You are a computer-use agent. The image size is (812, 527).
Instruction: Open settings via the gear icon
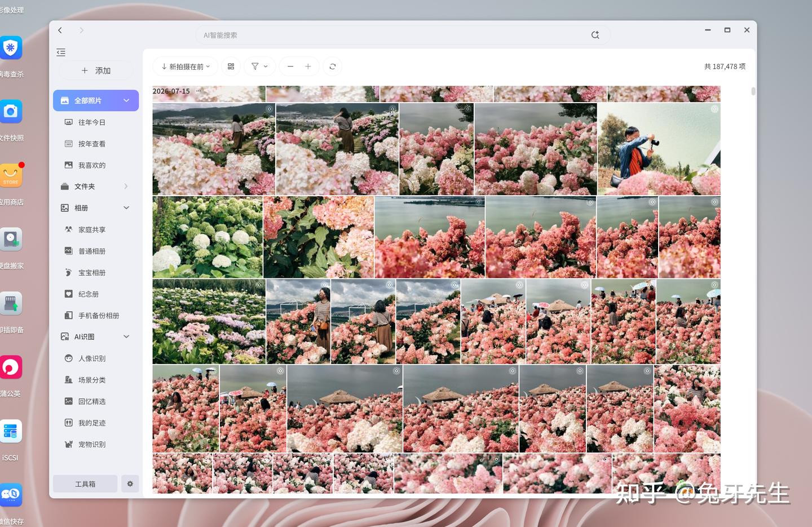click(130, 484)
